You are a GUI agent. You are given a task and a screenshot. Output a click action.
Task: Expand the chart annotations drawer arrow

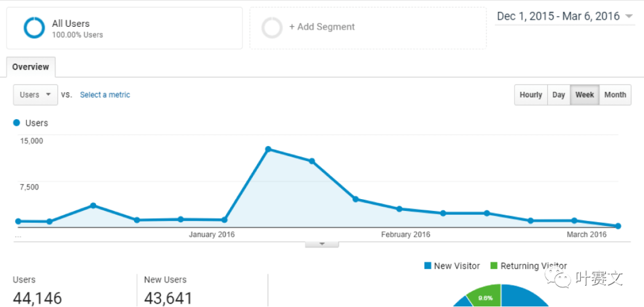point(322,244)
